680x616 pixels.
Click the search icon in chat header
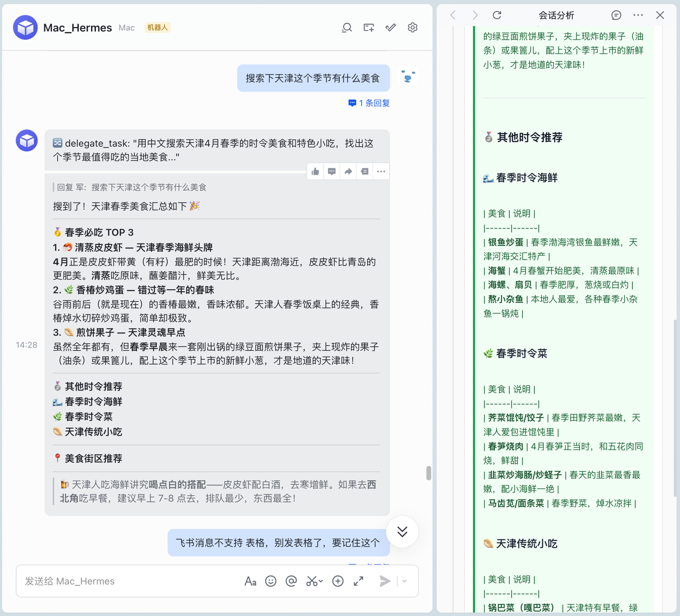click(x=347, y=28)
